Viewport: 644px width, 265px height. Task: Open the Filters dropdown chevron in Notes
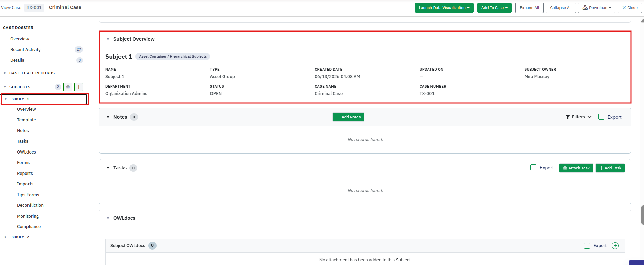(x=590, y=117)
